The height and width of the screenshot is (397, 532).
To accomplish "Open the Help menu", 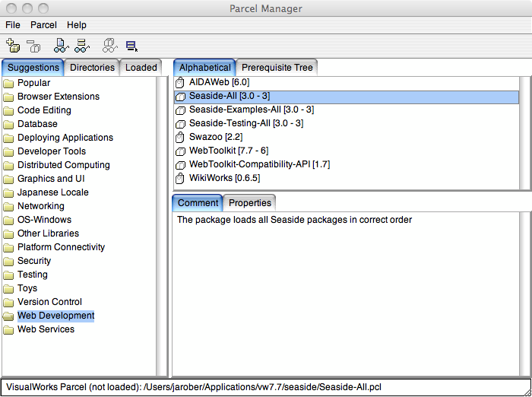I will (x=77, y=25).
